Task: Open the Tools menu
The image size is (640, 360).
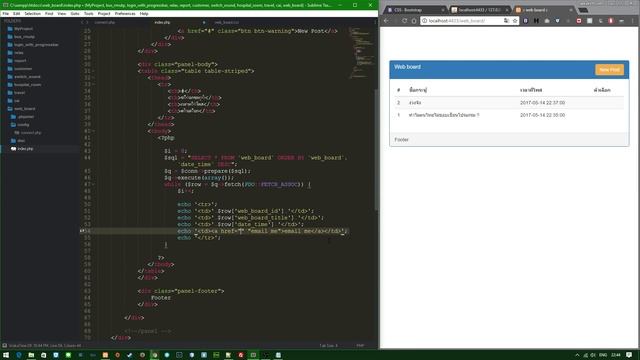Action: [89, 13]
